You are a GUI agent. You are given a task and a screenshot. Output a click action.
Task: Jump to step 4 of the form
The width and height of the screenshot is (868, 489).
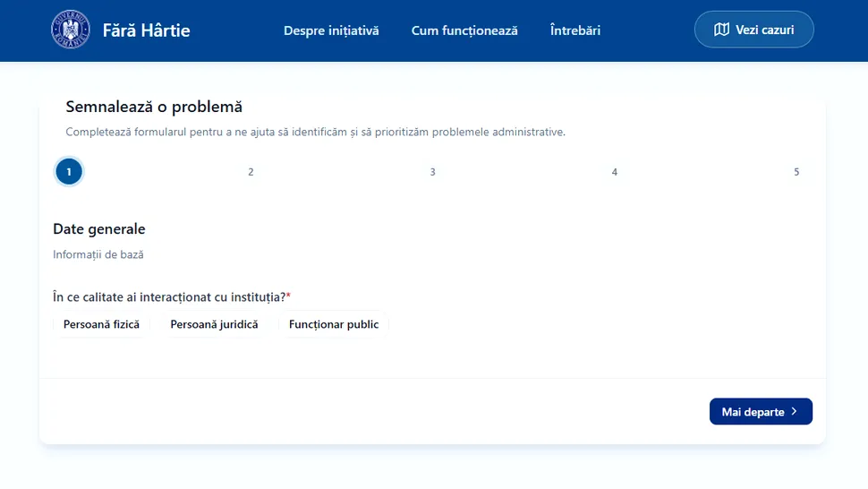tap(615, 172)
